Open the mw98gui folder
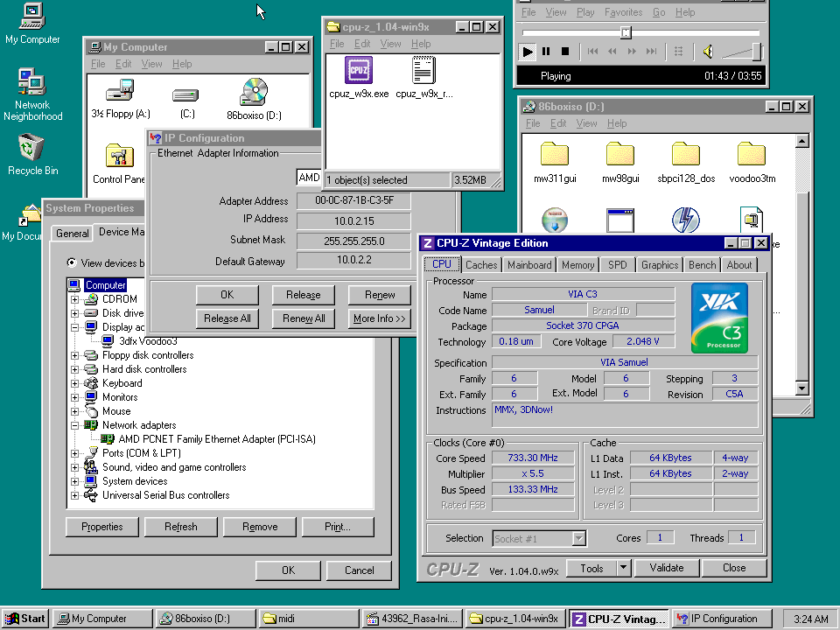 coord(620,155)
